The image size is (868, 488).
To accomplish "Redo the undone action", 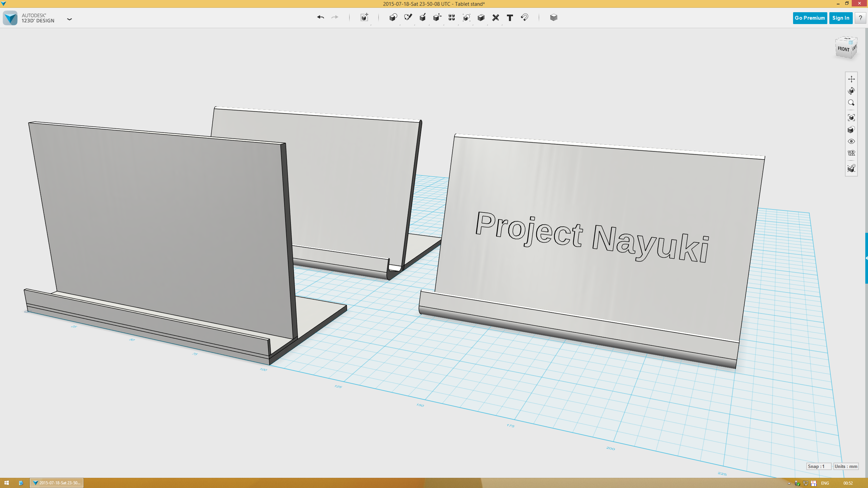I will click(335, 17).
